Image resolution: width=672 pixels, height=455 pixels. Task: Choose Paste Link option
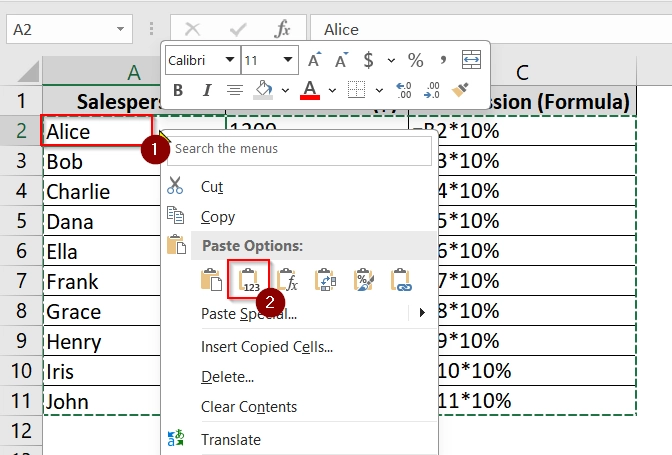click(x=401, y=280)
